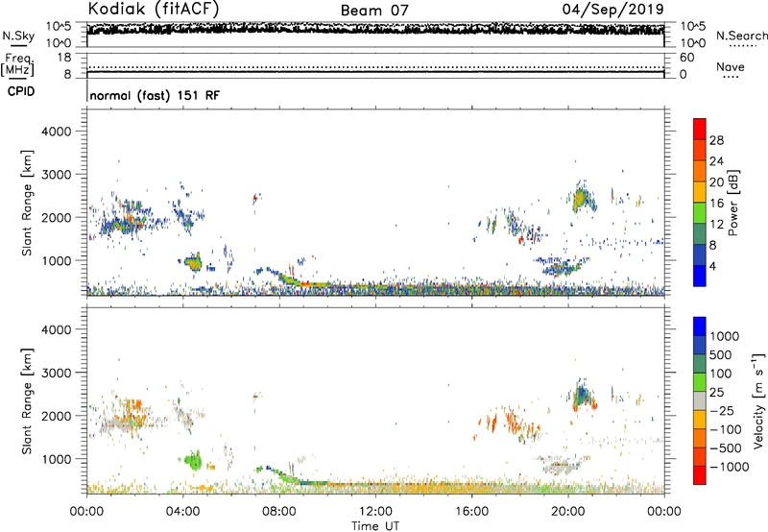Click the 'Beam 07' label
Image resolution: width=768 pixels, height=532 pixels.
[x=374, y=11]
